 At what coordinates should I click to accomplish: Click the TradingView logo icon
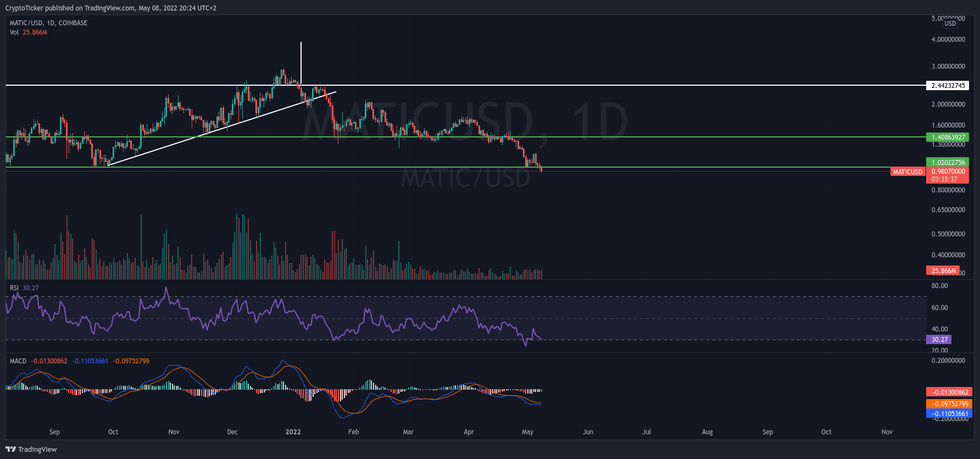11,449
